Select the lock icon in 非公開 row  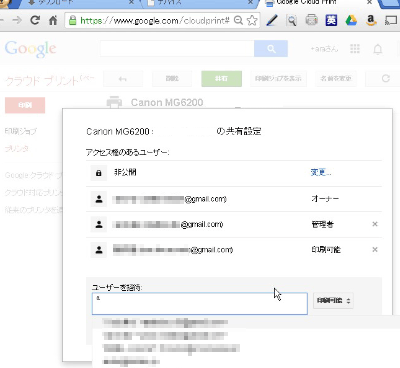tap(99, 173)
